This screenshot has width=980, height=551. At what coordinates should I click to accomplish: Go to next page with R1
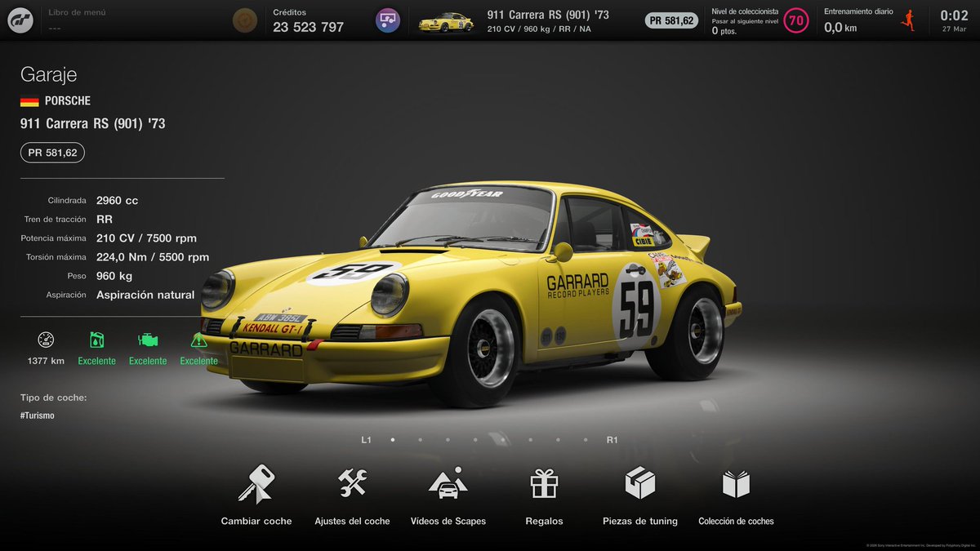(x=612, y=440)
